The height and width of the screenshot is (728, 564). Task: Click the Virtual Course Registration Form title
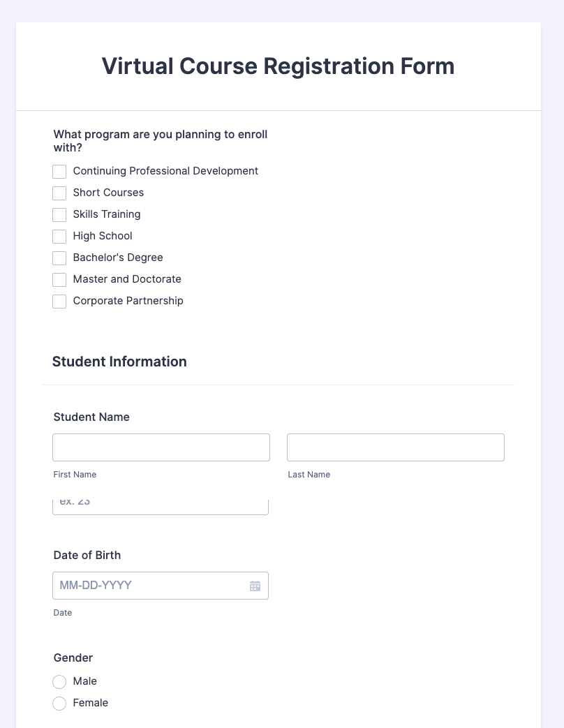(x=278, y=66)
